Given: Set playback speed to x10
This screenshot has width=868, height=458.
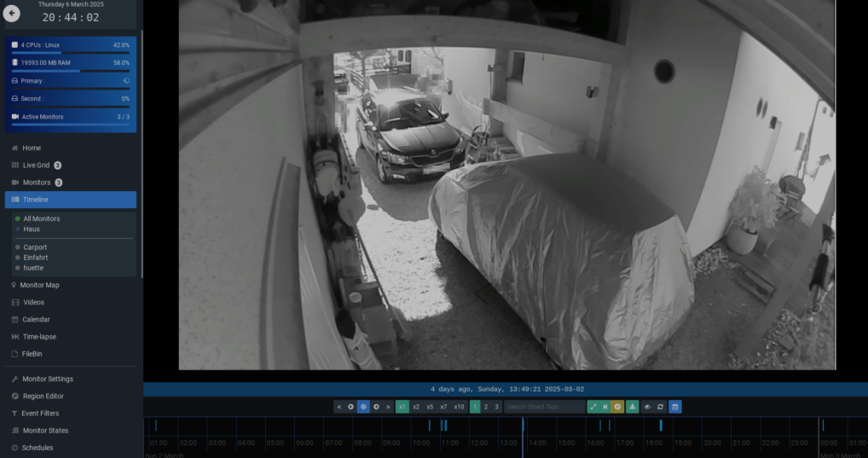Looking at the screenshot, I should pos(459,407).
